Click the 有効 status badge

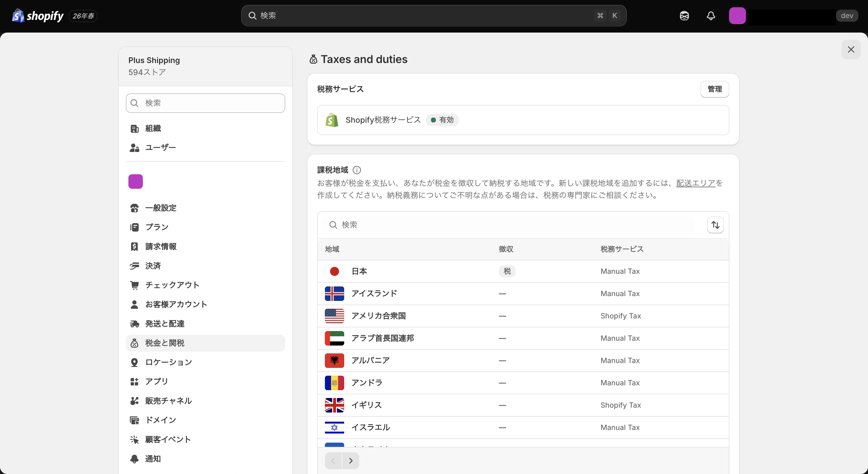pyautogui.click(x=442, y=120)
